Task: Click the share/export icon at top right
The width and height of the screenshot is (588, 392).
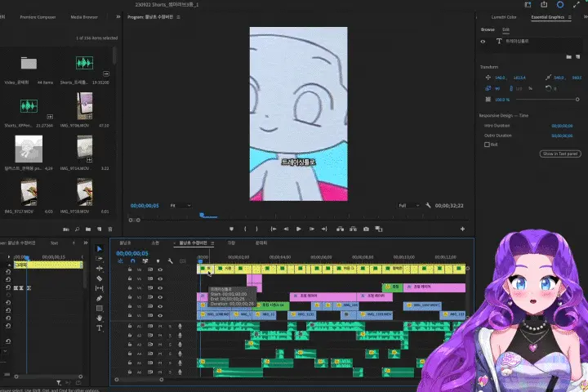Action: [544, 5]
